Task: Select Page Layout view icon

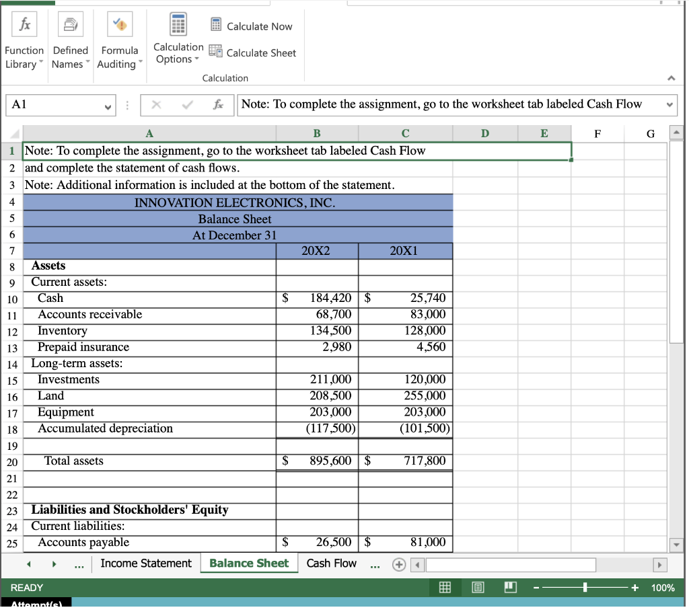Action: pos(477,587)
